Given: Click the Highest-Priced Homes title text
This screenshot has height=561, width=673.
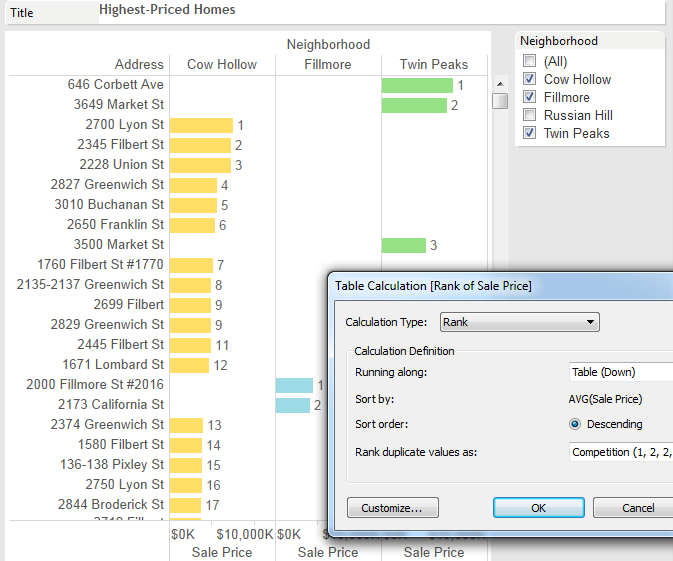Looking at the screenshot, I should [x=167, y=10].
